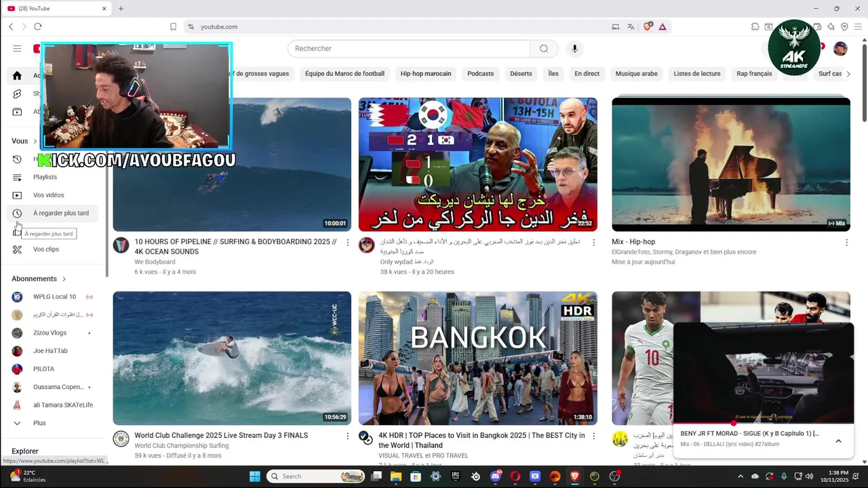Click the Windows taskbar Search box
Viewport: 868px width, 488px height.
[317, 476]
